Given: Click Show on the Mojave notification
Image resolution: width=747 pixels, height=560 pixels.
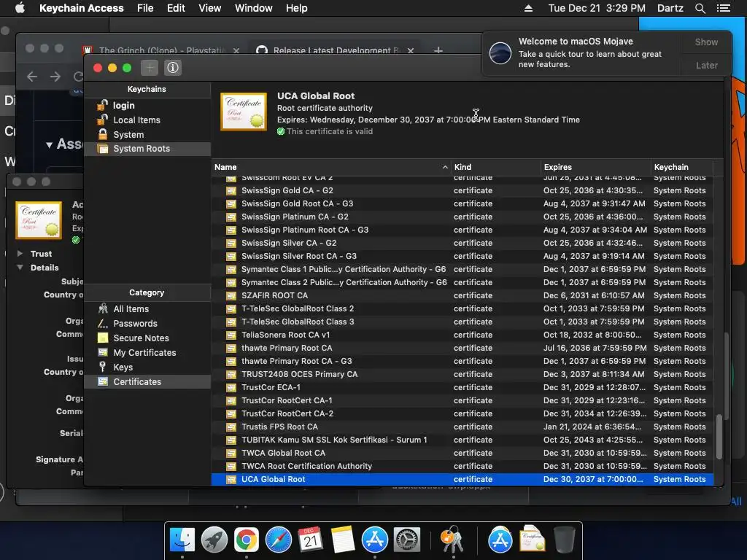Looking at the screenshot, I should (x=706, y=42).
